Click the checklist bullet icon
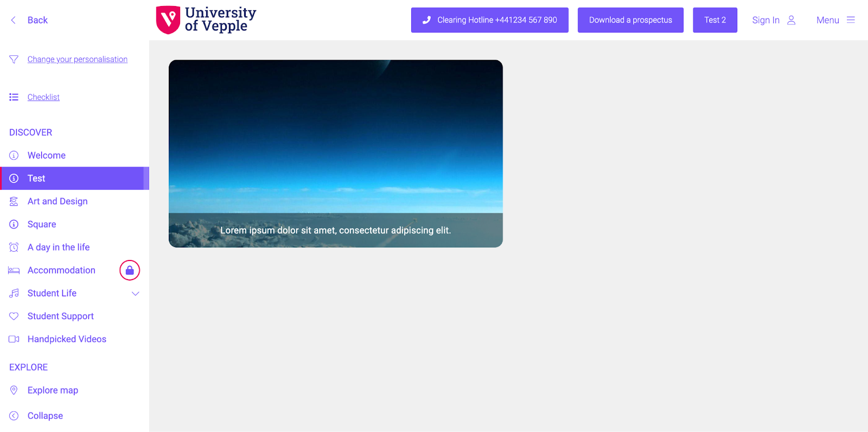The image size is (868, 432). pyautogui.click(x=14, y=97)
